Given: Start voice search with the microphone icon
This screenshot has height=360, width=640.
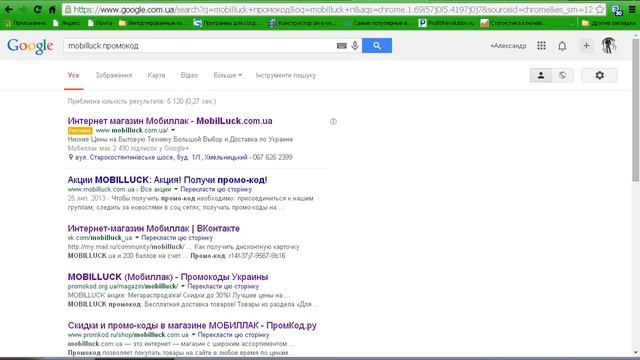Looking at the screenshot, I should point(355,46).
